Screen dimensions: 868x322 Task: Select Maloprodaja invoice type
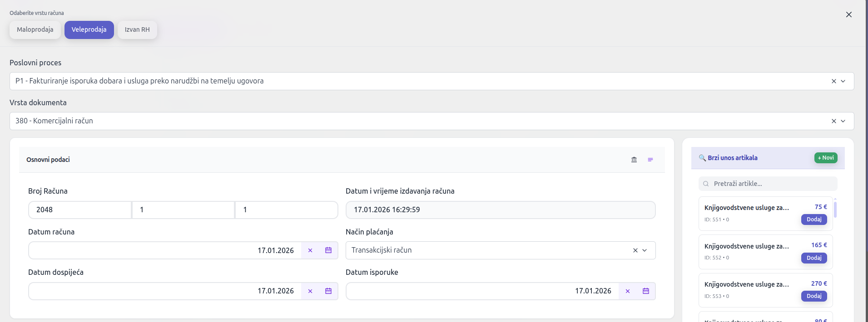point(35,30)
